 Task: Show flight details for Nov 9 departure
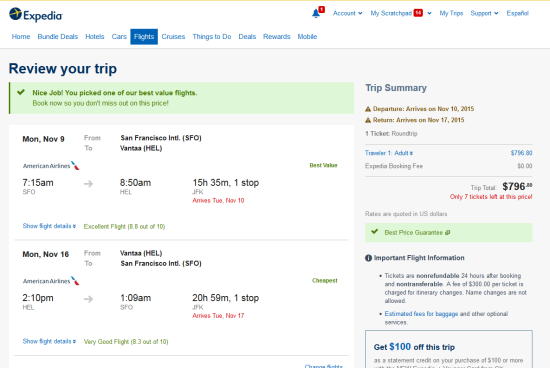click(x=49, y=226)
